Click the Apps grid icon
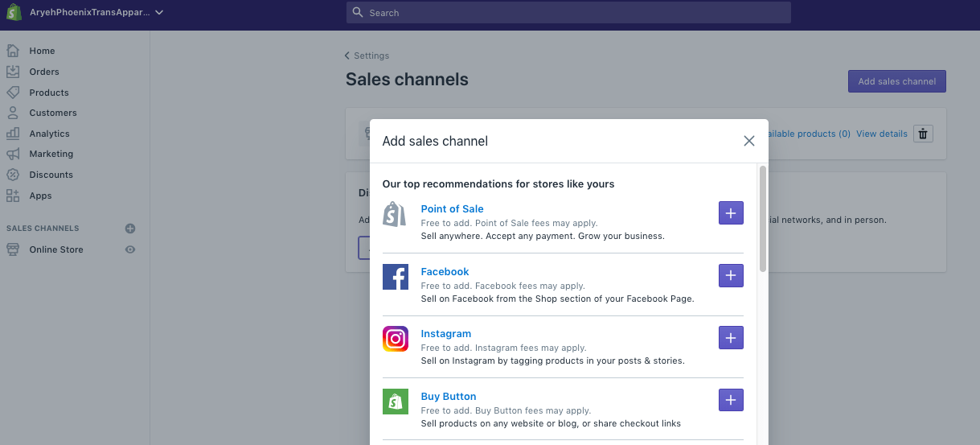The width and height of the screenshot is (980, 445). point(13,196)
